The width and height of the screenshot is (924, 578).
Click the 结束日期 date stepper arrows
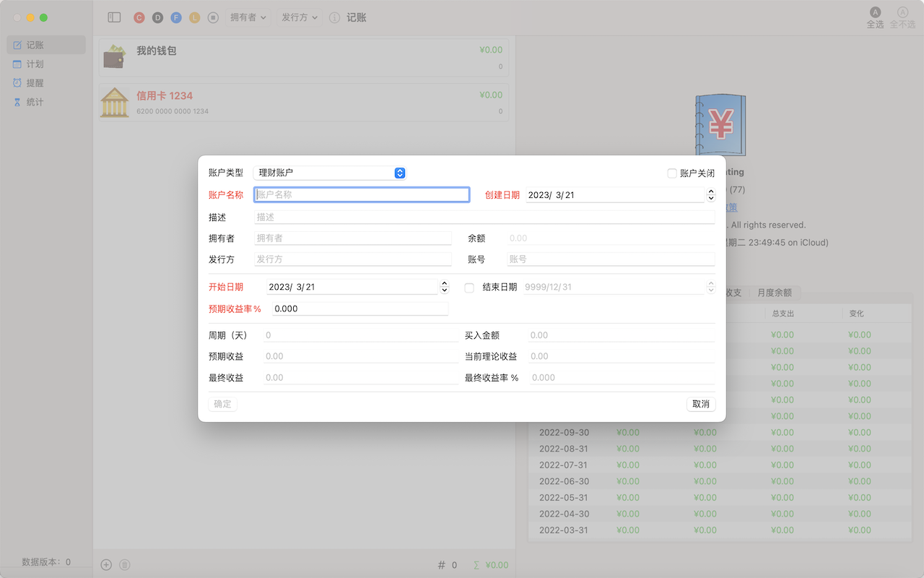click(711, 287)
